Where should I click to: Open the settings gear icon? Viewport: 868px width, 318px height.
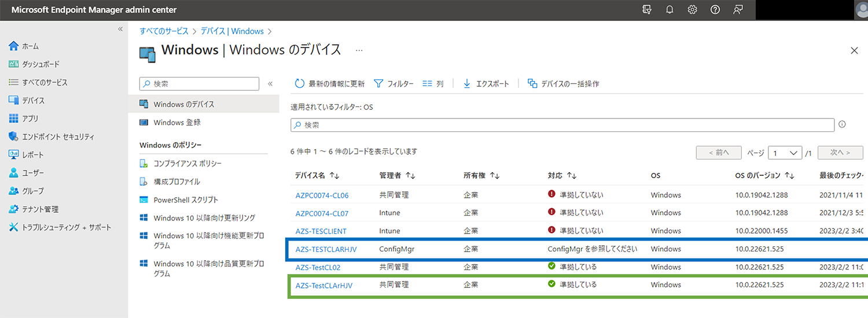click(692, 10)
